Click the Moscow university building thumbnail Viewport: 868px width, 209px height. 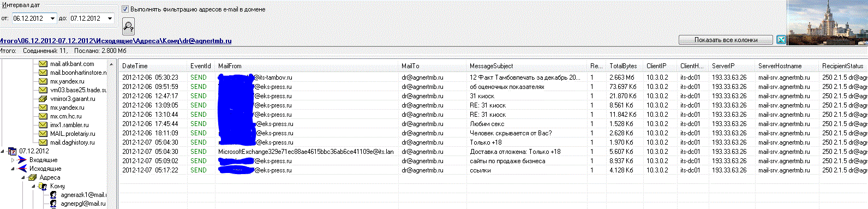[827, 23]
